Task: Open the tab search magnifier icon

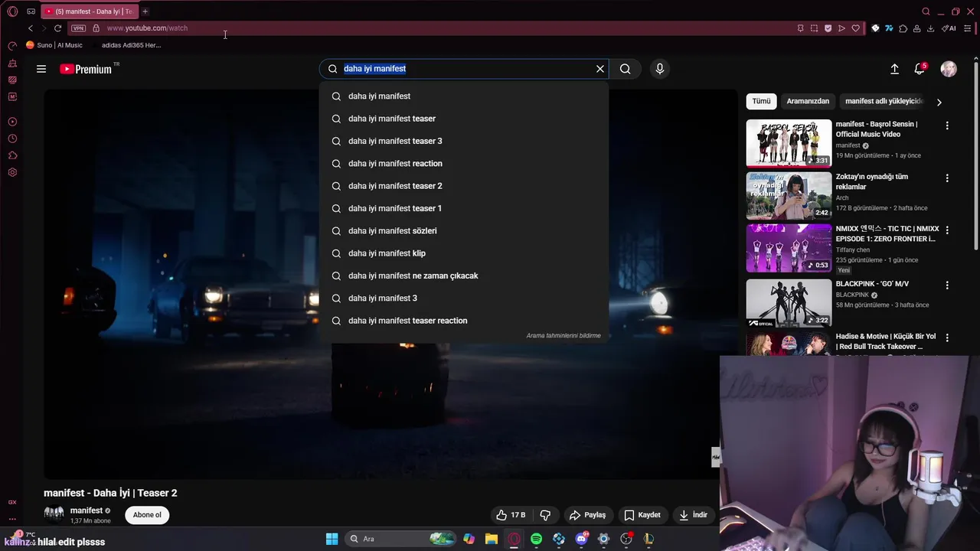Action: click(x=926, y=11)
